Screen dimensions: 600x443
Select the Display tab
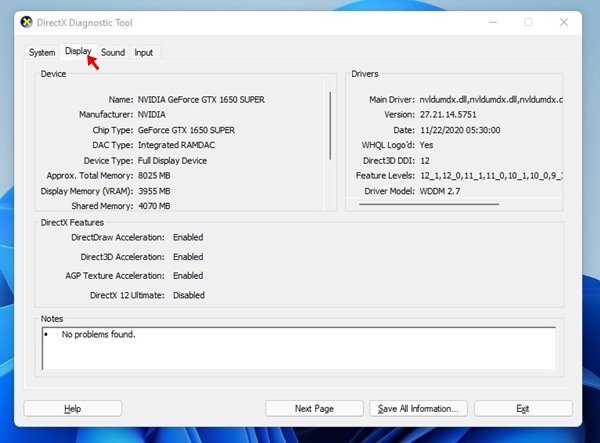coord(78,51)
